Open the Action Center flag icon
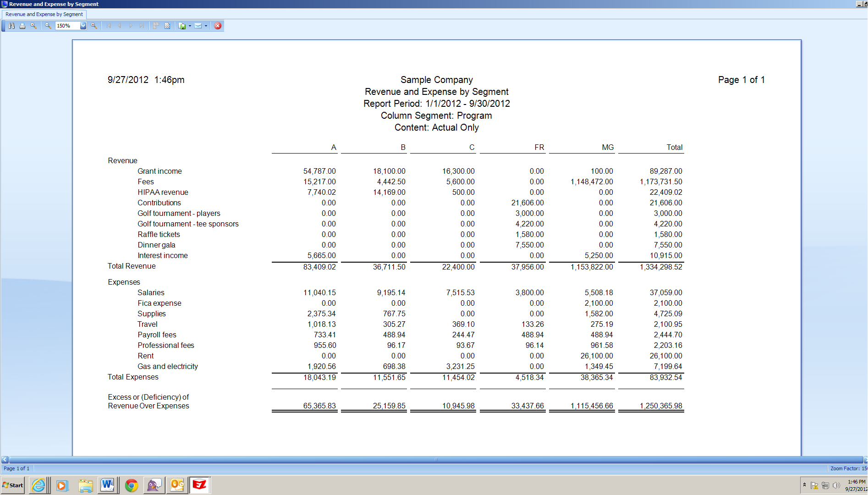 [814, 485]
